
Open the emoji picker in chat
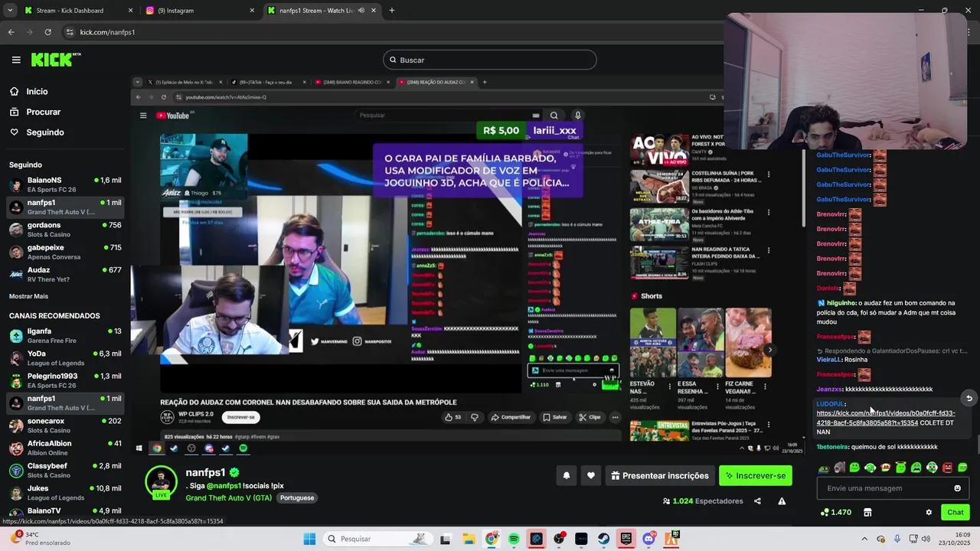(957, 488)
